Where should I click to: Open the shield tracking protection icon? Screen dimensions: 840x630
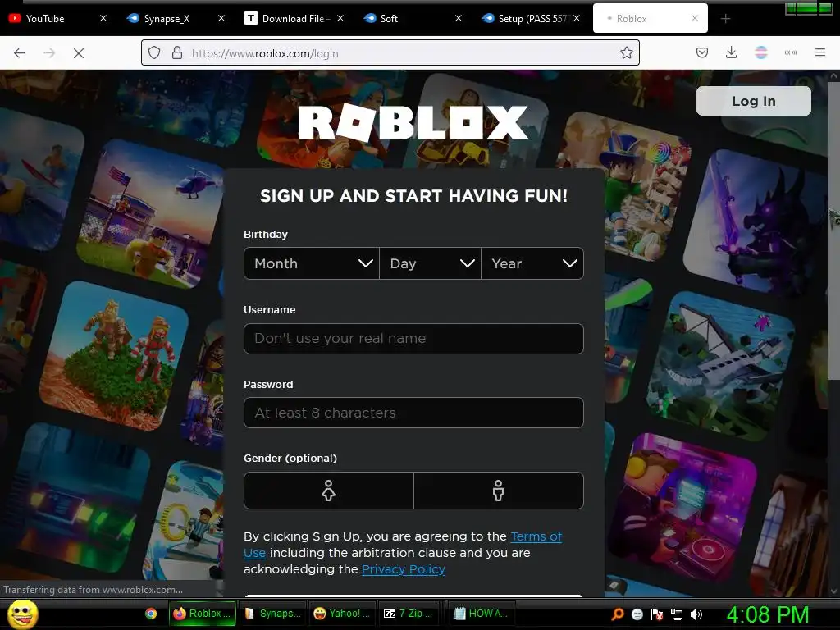(154, 53)
